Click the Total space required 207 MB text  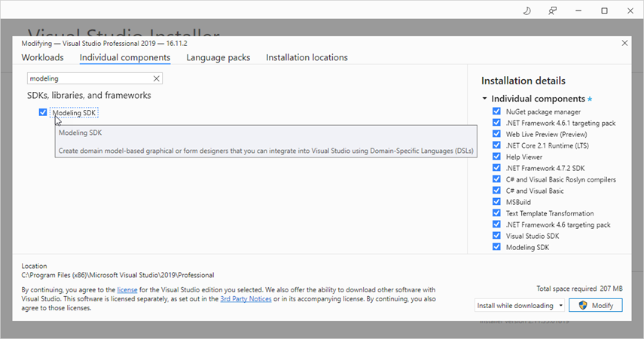pos(579,289)
